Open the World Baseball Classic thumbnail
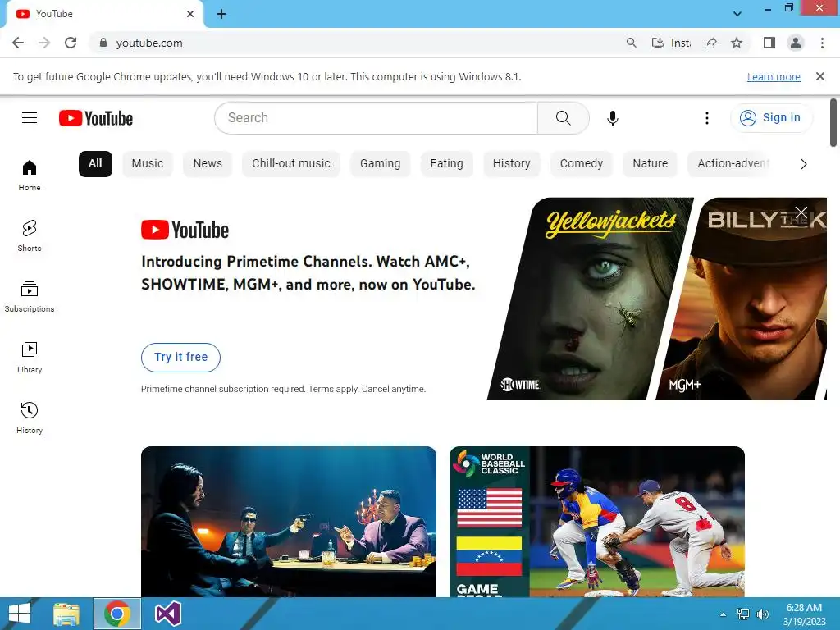840x630 pixels. [597, 521]
